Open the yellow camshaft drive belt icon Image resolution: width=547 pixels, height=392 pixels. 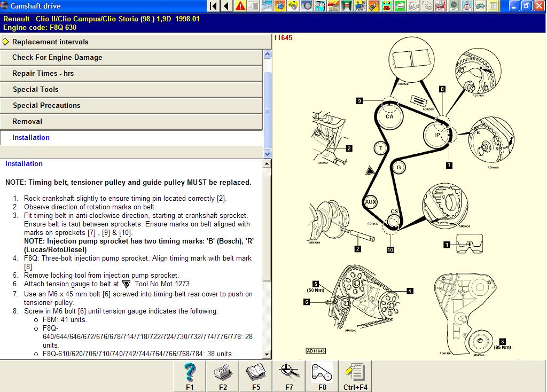click(293, 6)
